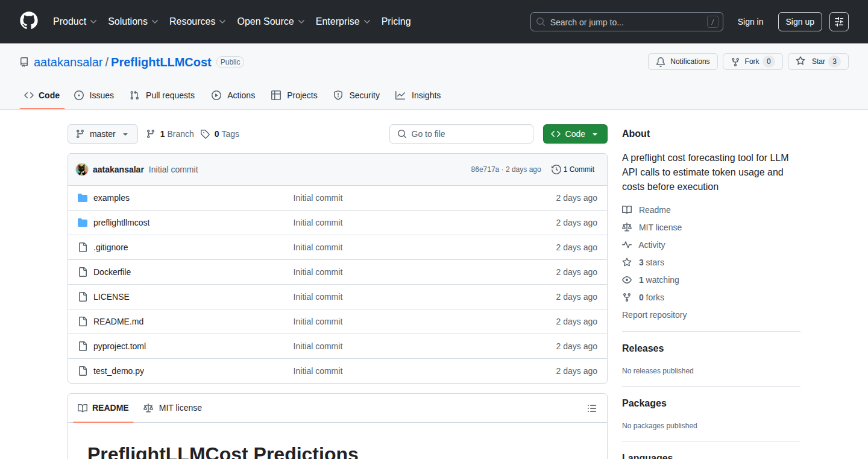Click the Report repository link

[x=655, y=315]
